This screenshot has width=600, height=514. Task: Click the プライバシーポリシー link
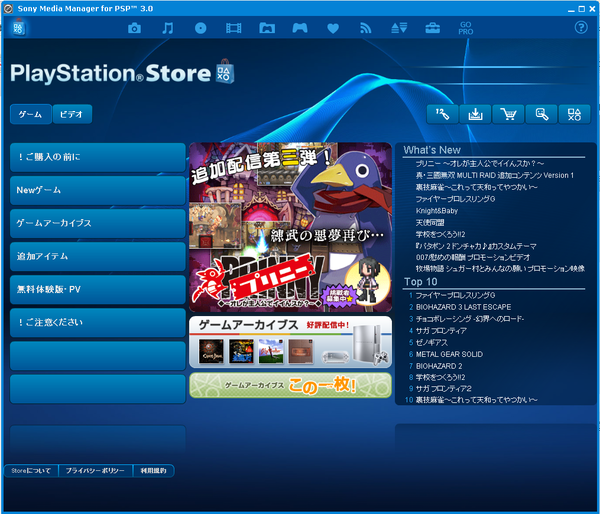(95, 471)
